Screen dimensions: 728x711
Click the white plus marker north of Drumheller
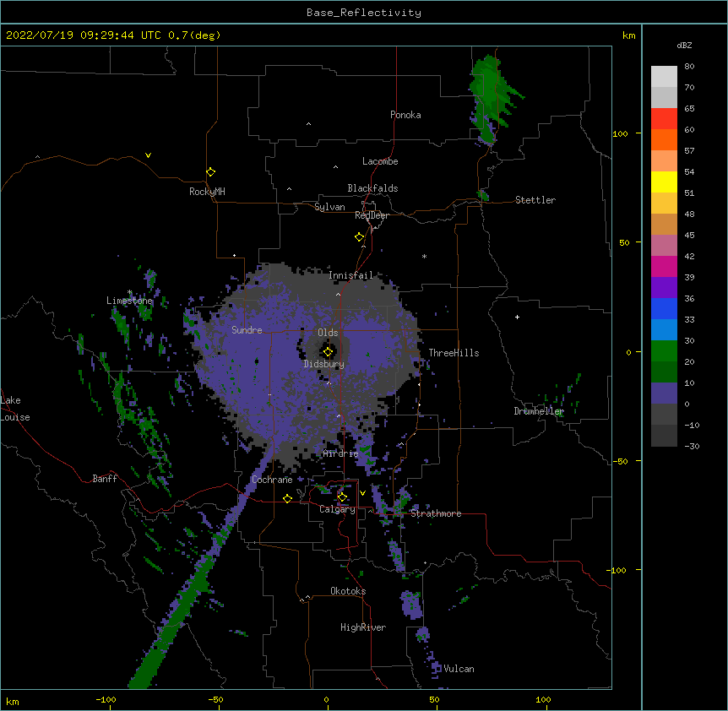click(x=517, y=317)
